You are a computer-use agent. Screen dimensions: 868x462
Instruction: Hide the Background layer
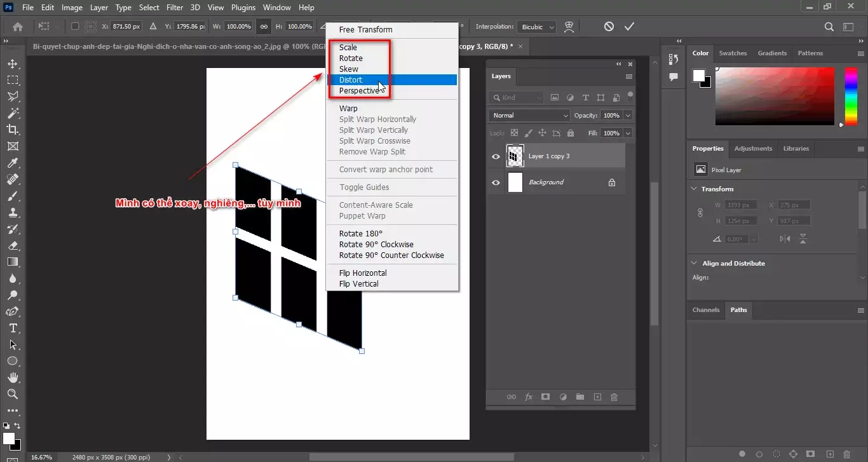point(496,182)
